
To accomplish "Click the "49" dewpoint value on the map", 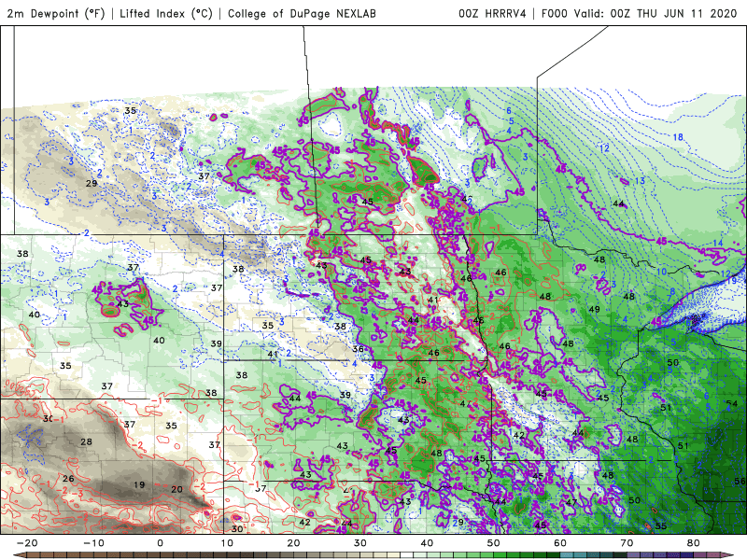I will [x=594, y=309].
